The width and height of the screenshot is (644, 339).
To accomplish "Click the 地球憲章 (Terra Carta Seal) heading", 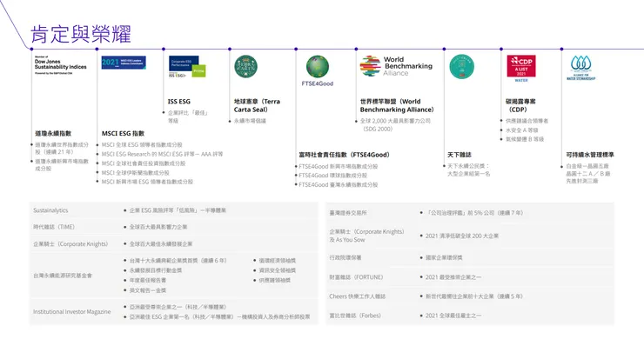I will [257, 105].
